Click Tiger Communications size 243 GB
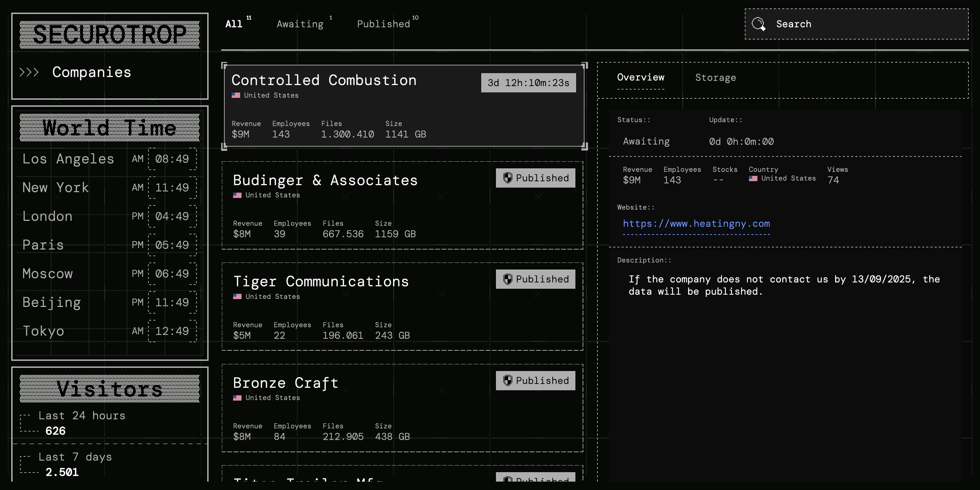 (392, 336)
